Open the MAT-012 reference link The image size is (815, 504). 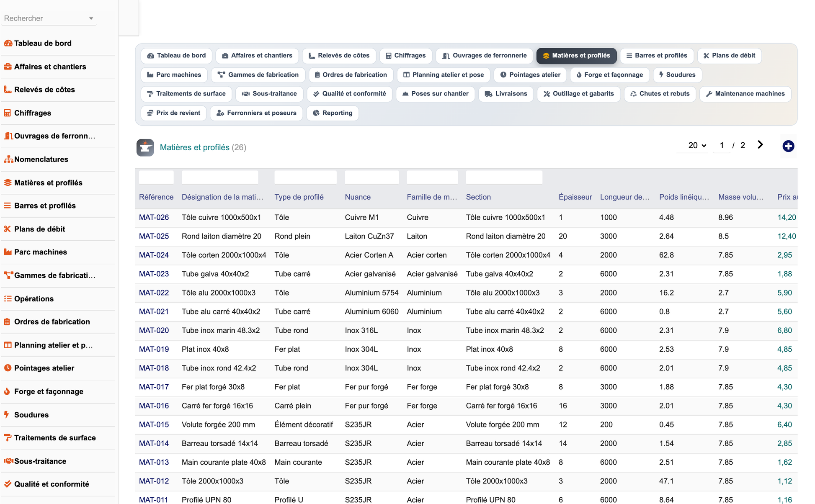point(154,481)
